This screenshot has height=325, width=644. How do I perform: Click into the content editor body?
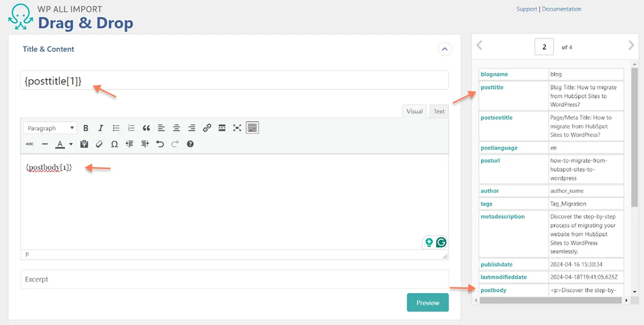pos(234,201)
